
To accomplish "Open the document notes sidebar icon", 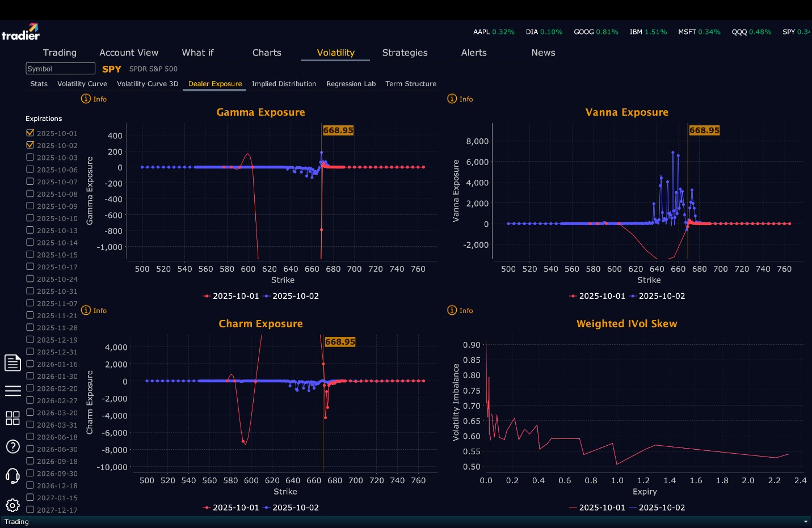I will tap(12, 362).
